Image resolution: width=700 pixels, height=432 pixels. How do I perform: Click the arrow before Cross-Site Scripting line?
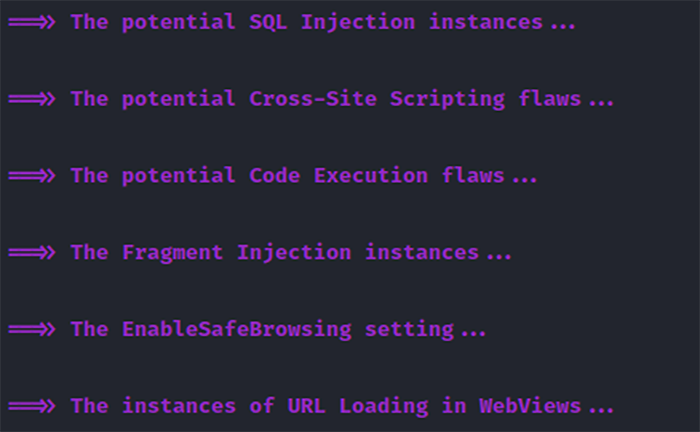click(32, 99)
